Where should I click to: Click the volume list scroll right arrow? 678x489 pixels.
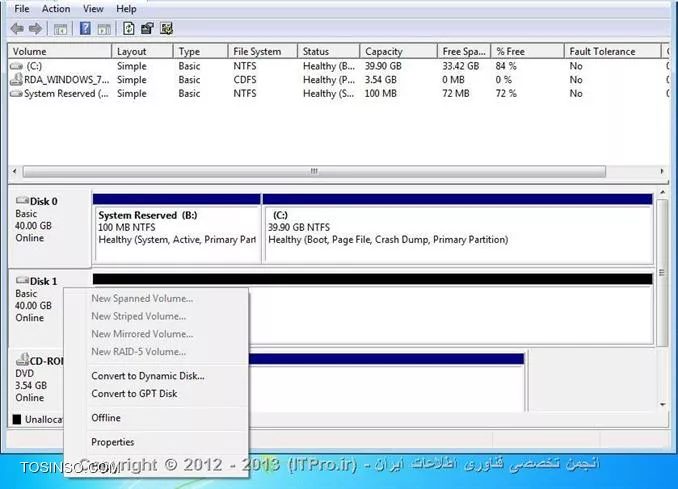point(662,171)
